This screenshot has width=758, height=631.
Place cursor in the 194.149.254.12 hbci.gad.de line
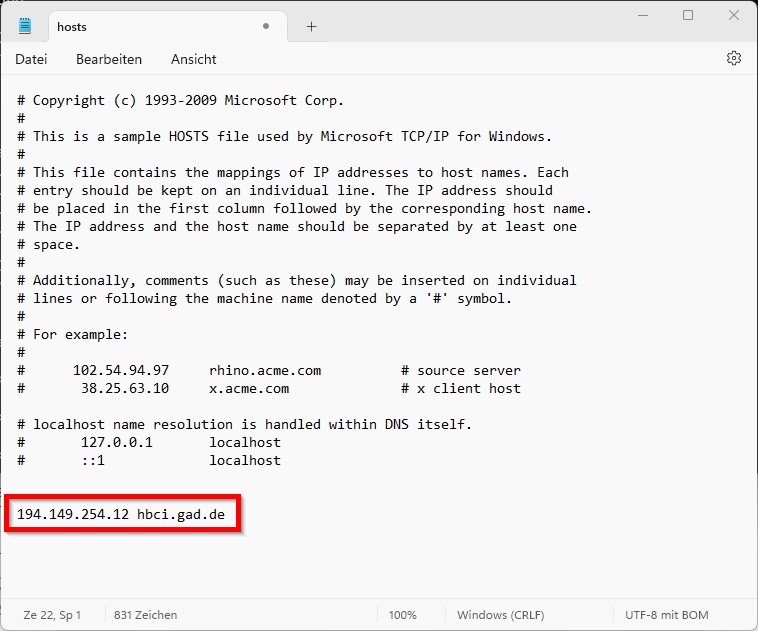[121, 514]
